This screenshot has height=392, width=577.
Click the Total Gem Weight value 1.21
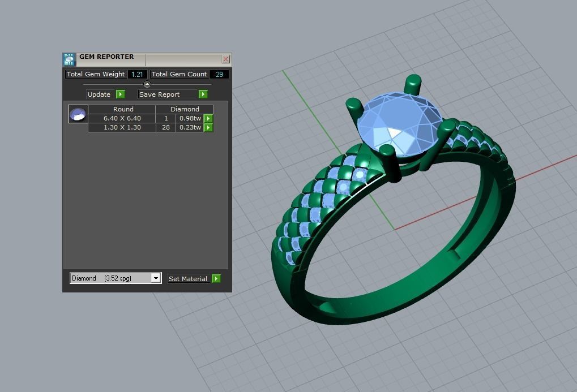pyautogui.click(x=137, y=74)
